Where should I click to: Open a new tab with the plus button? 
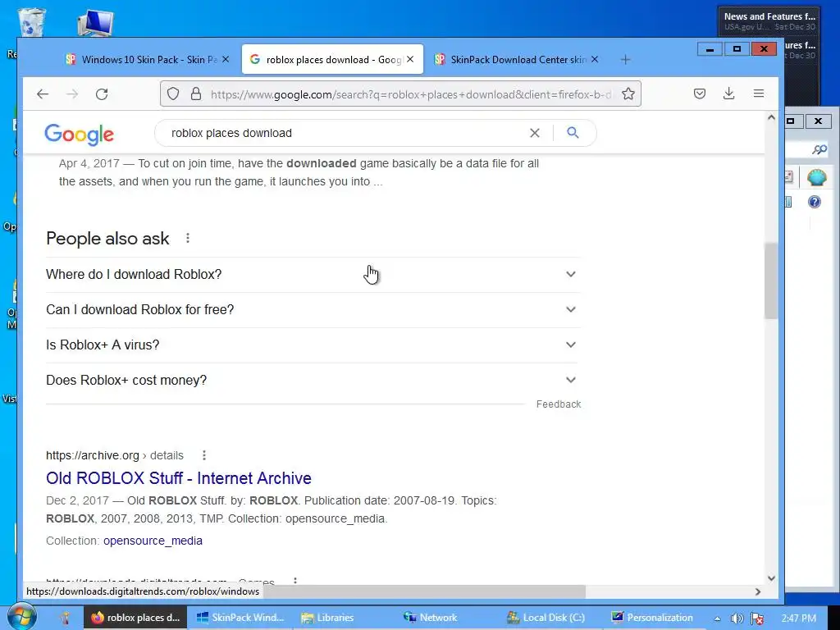(625, 59)
